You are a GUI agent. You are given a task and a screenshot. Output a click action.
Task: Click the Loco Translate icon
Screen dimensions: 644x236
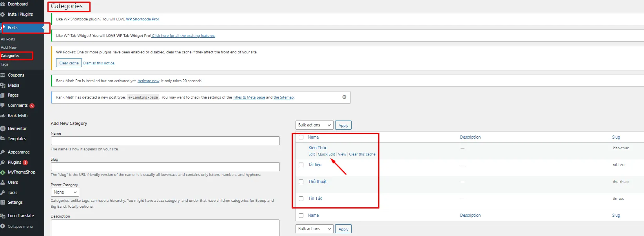pos(2,216)
